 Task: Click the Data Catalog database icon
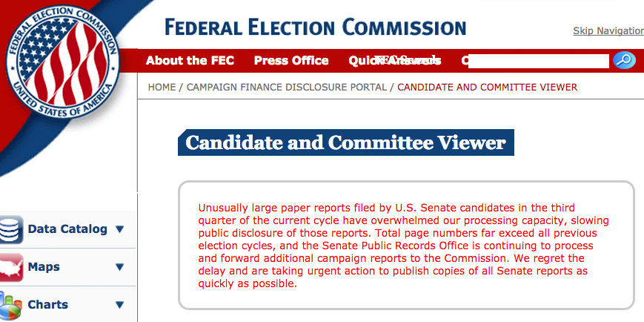coord(10,229)
